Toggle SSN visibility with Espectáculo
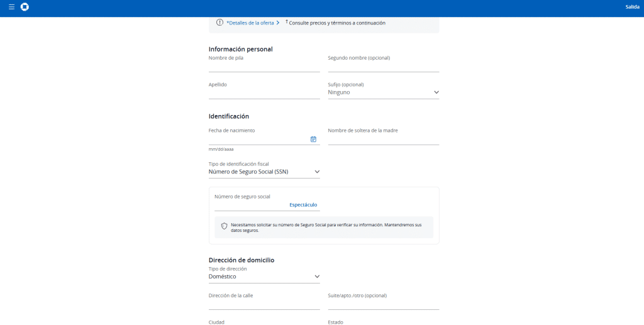The height and width of the screenshot is (325, 644). coord(303,205)
